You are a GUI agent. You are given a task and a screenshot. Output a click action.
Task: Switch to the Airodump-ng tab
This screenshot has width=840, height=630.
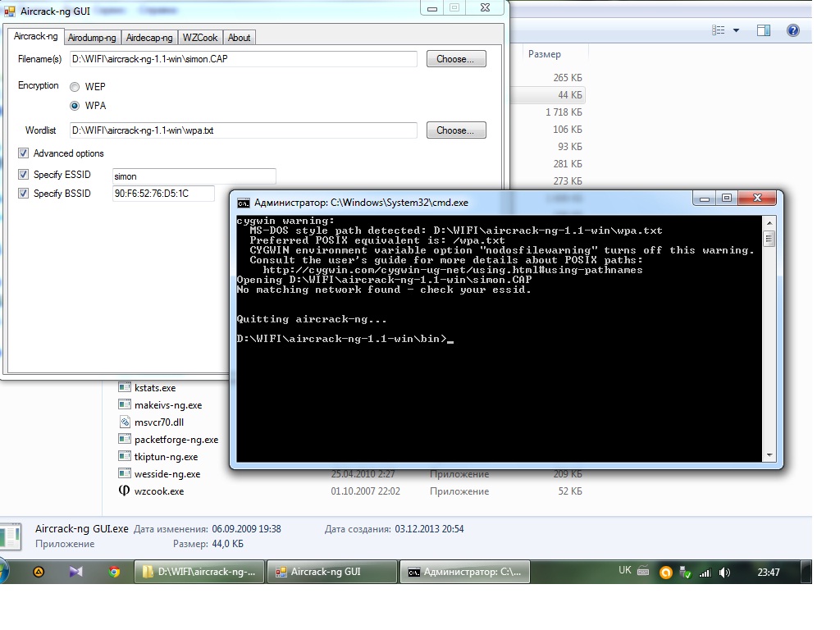(92, 38)
